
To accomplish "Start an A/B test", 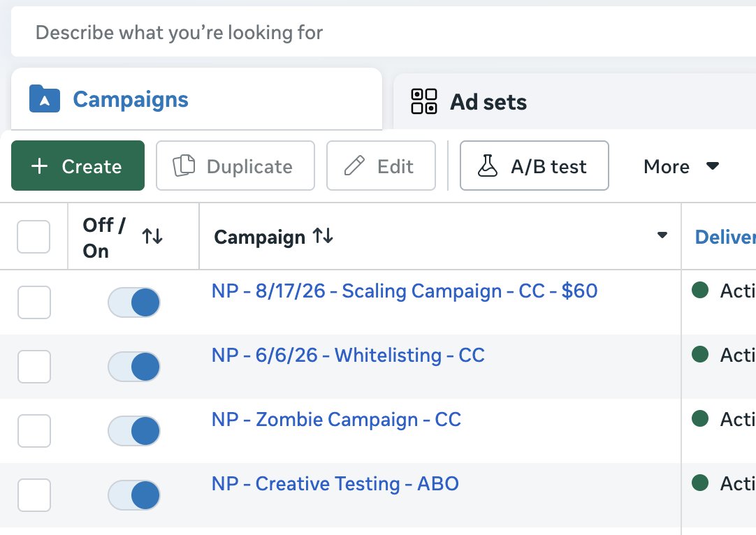I will 535,166.
